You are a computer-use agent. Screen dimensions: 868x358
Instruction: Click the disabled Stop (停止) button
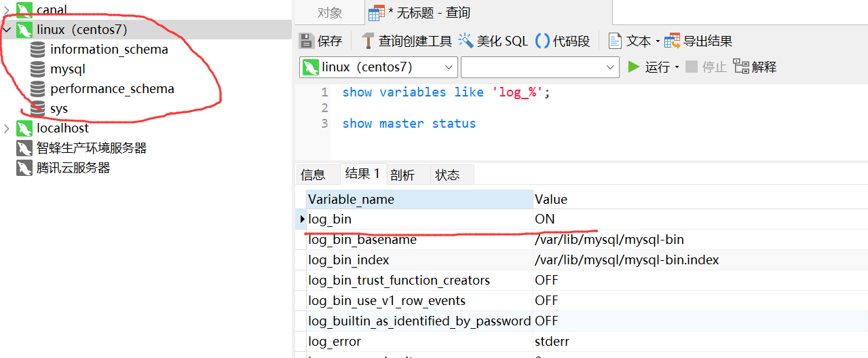pyautogui.click(x=706, y=67)
